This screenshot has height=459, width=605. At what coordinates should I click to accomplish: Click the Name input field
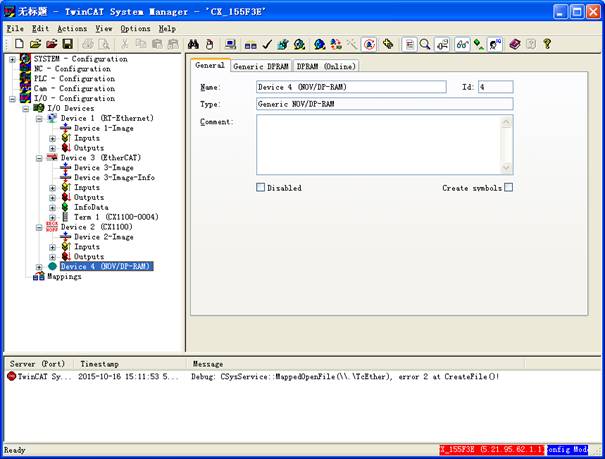[335, 87]
